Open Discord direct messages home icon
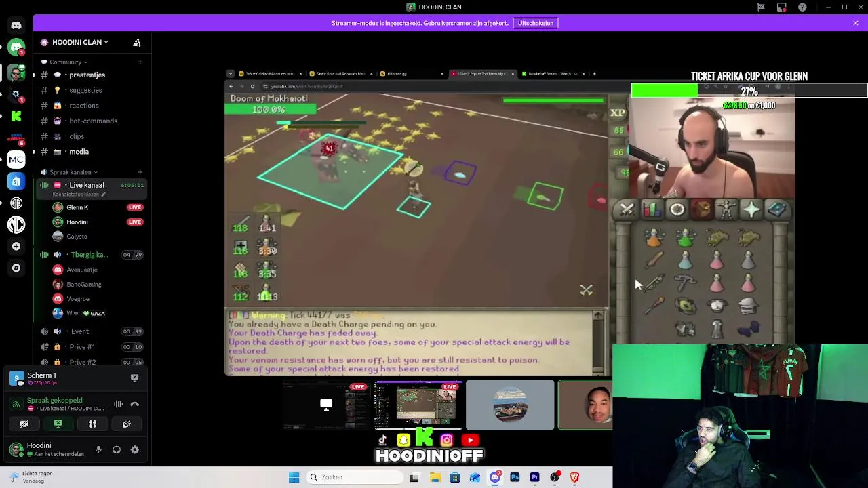Viewport: 868px width, 488px height. click(16, 26)
